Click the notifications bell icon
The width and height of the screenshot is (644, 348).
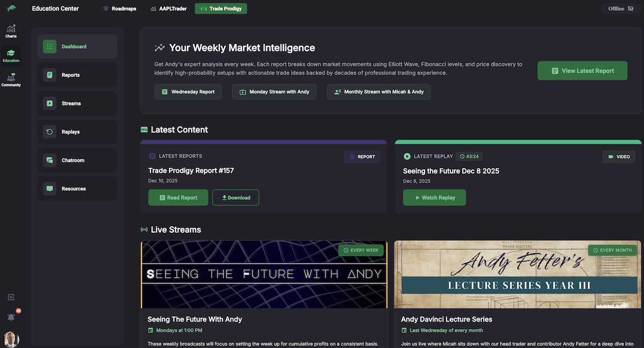click(x=11, y=317)
